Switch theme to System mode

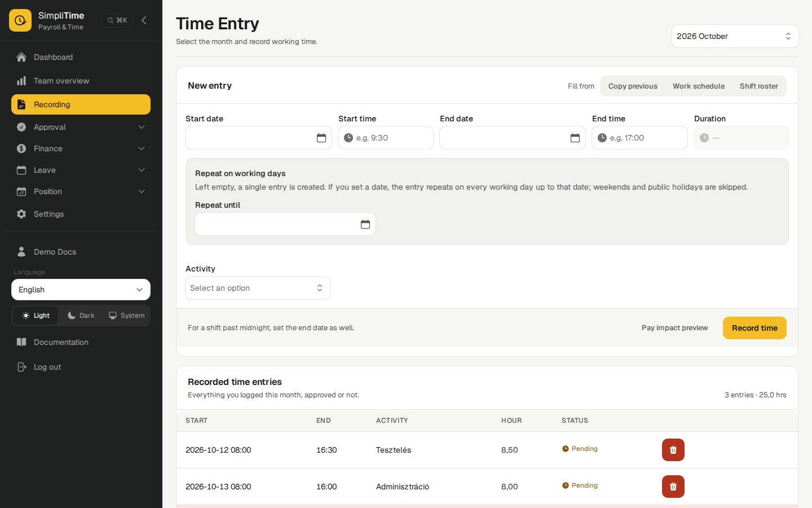pyautogui.click(x=127, y=316)
